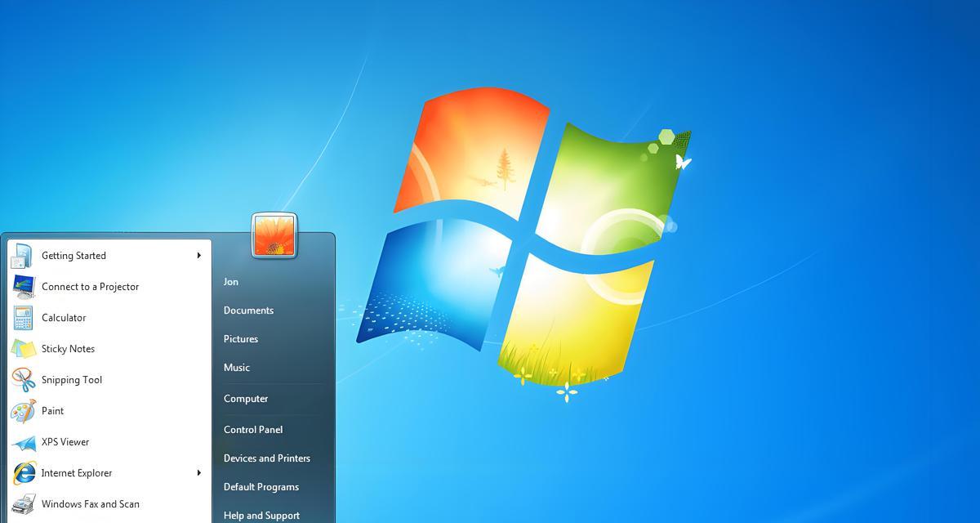Screen dimensions: 980x523
Task: Open Default Programs
Action: [x=261, y=487]
